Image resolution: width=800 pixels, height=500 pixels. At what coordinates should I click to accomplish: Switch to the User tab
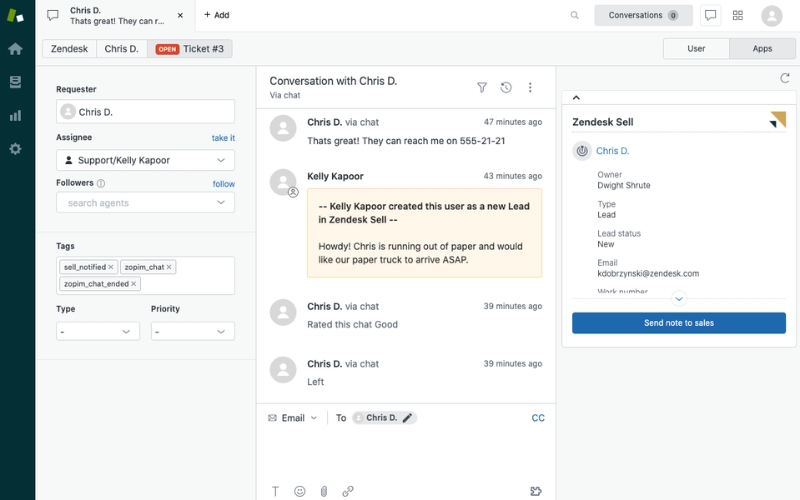click(x=696, y=48)
